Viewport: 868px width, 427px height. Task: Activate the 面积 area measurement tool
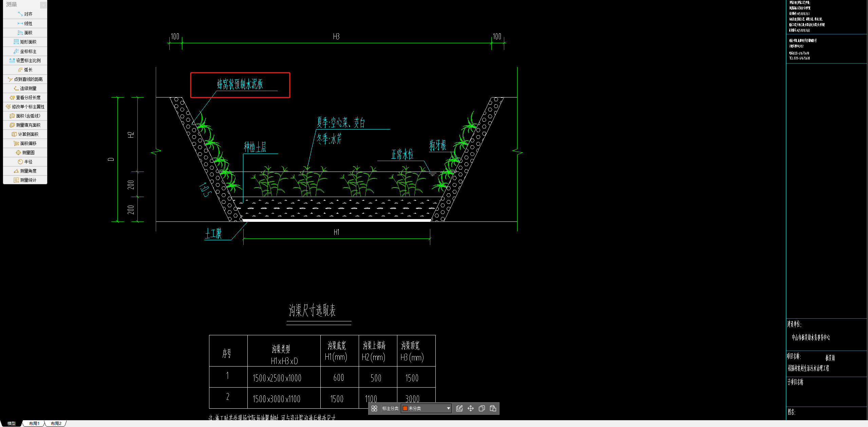click(x=25, y=33)
